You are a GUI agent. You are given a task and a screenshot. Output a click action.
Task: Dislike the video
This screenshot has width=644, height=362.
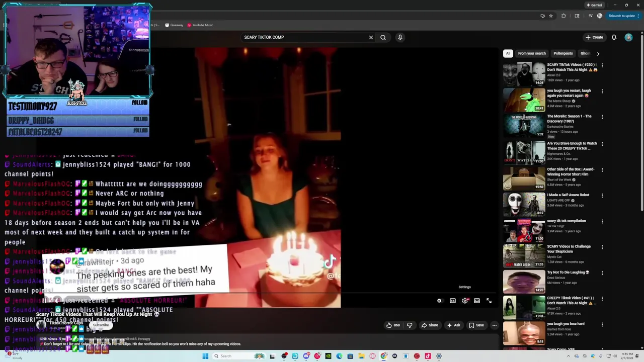point(410,325)
